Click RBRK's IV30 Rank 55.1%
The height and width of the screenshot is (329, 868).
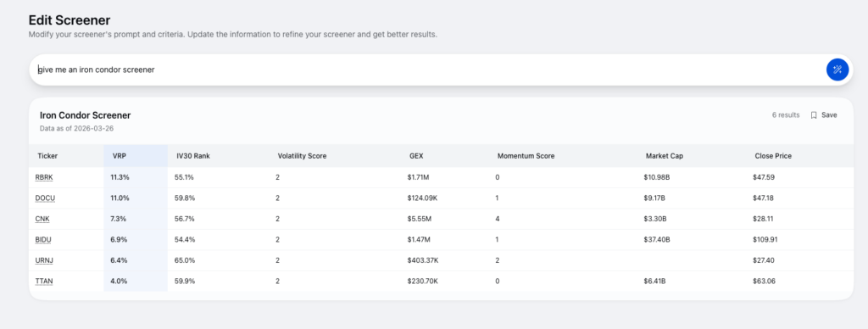(x=185, y=177)
